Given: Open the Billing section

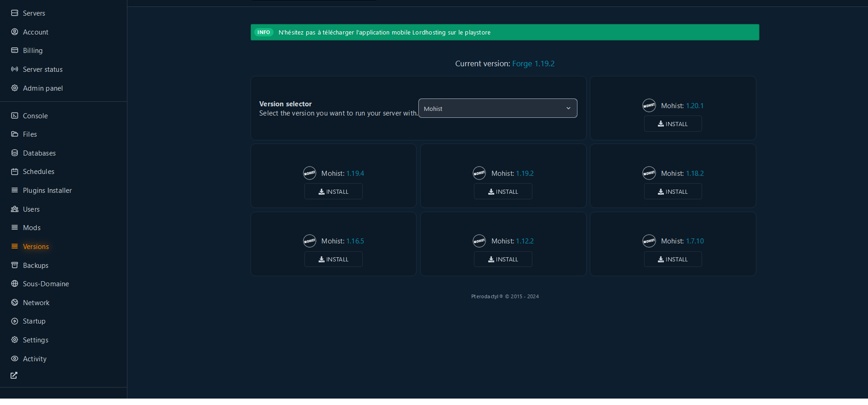Looking at the screenshot, I should point(33,50).
